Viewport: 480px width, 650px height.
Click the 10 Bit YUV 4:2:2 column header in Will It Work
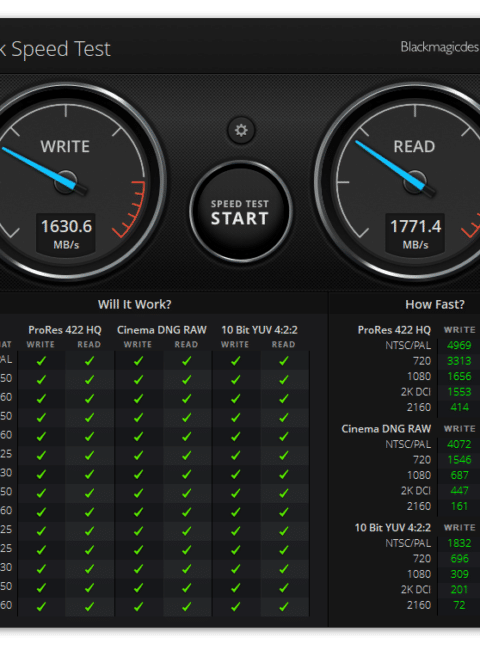tap(259, 330)
